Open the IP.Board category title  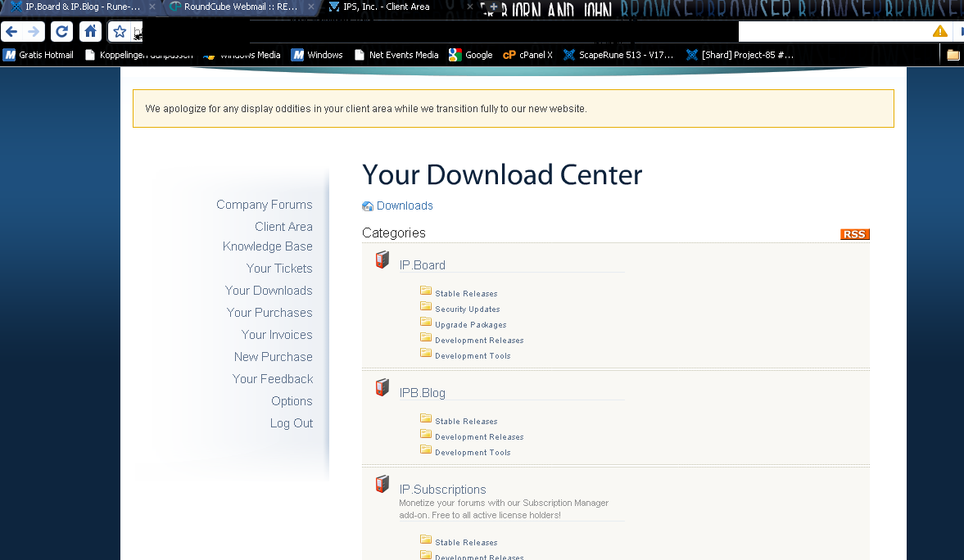423,265
